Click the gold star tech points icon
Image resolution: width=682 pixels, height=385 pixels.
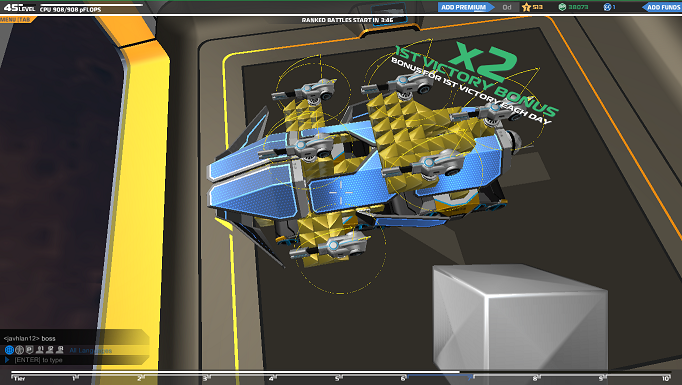coord(527,7)
